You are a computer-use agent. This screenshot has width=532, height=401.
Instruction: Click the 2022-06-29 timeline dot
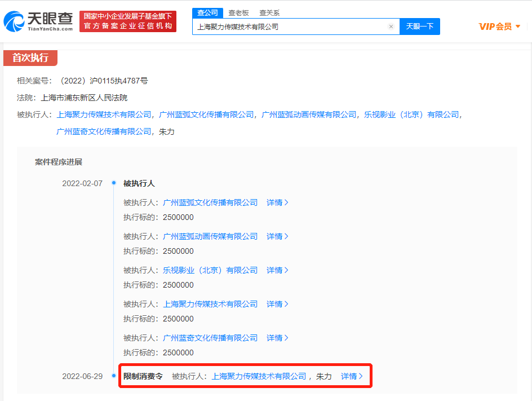(114, 376)
